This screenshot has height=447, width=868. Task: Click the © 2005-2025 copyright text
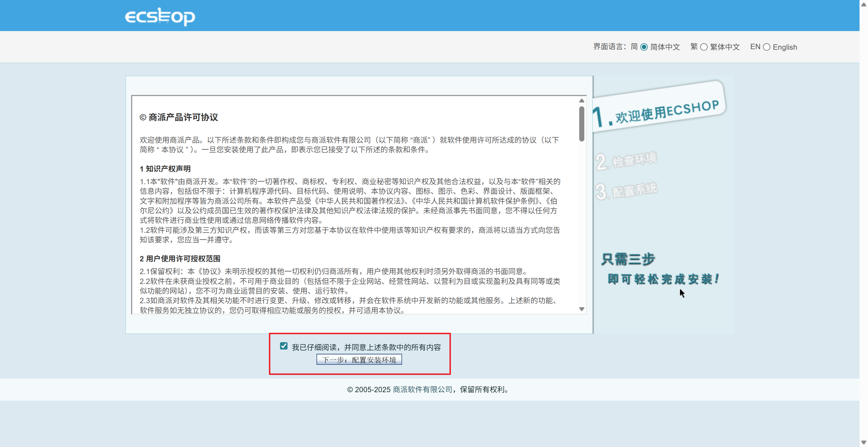pos(369,389)
